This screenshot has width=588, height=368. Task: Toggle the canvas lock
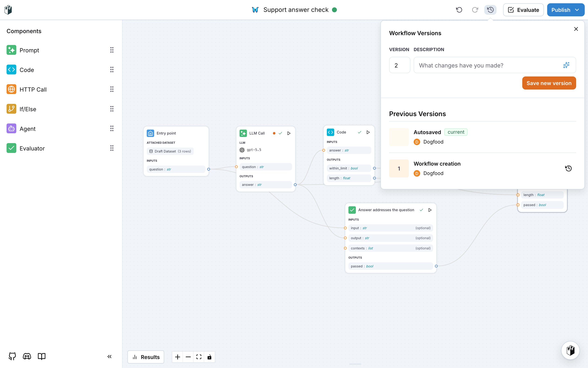click(209, 357)
